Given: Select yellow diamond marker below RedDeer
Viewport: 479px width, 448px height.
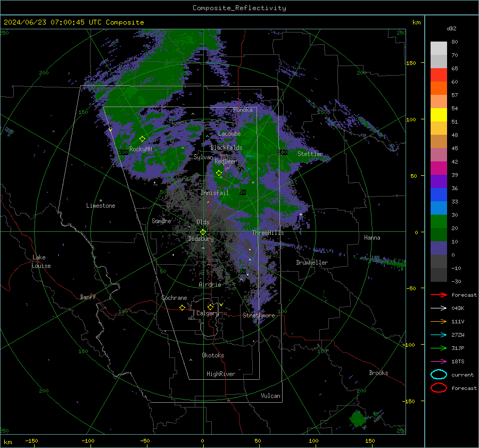Looking at the screenshot, I should (219, 173).
